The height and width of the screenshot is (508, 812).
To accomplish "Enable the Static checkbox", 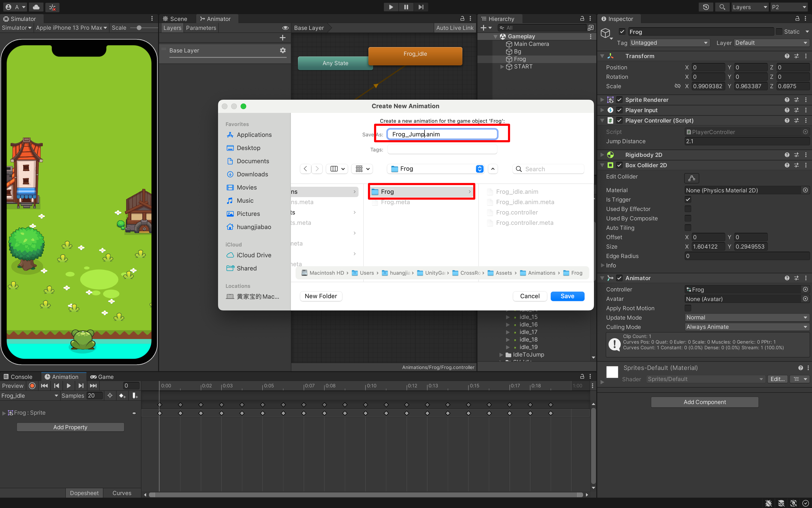I will [779, 32].
